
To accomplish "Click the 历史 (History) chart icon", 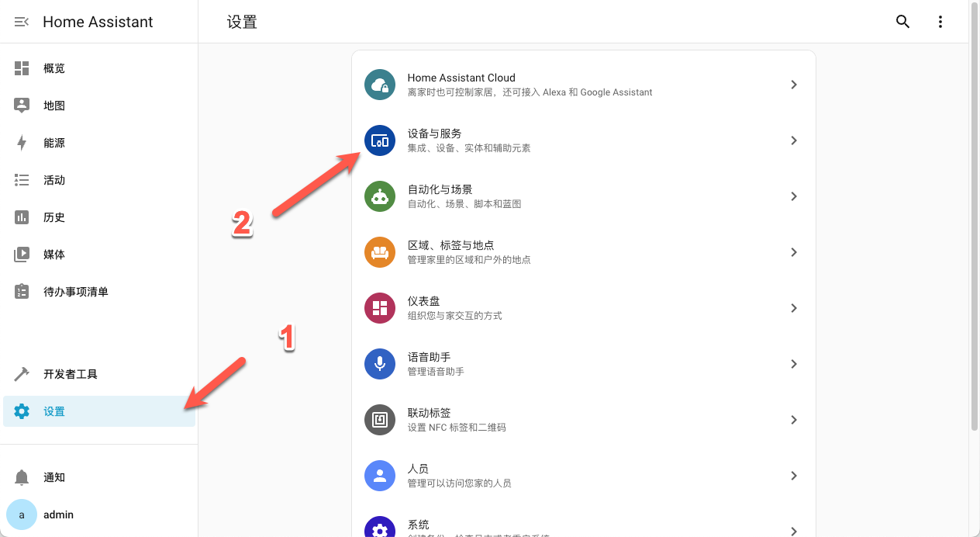I will click(x=22, y=217).
